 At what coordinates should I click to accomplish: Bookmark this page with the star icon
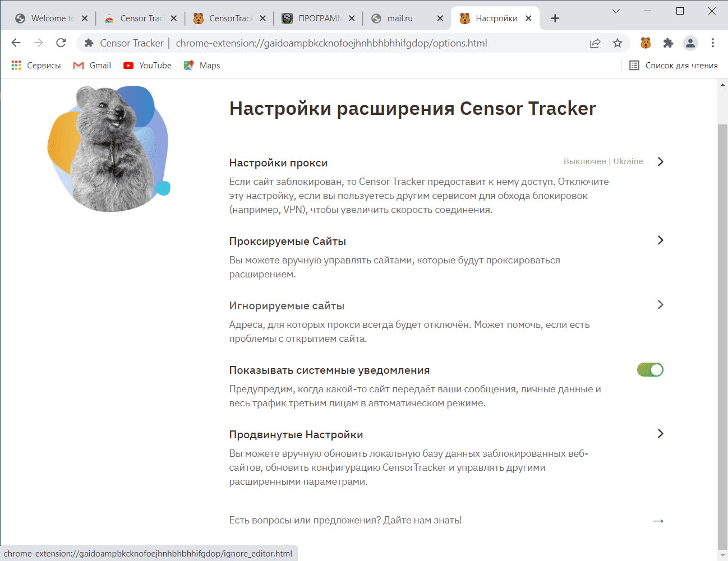[x=618, y=43]
